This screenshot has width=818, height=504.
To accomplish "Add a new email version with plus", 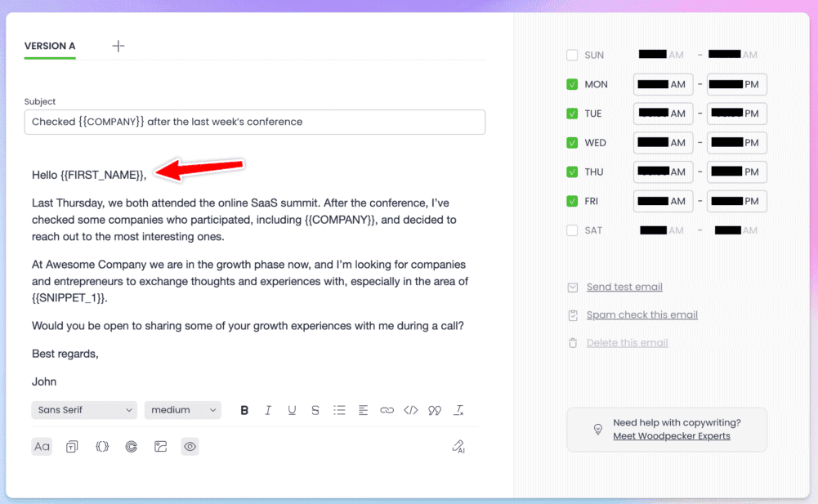I will coord(118,46).
